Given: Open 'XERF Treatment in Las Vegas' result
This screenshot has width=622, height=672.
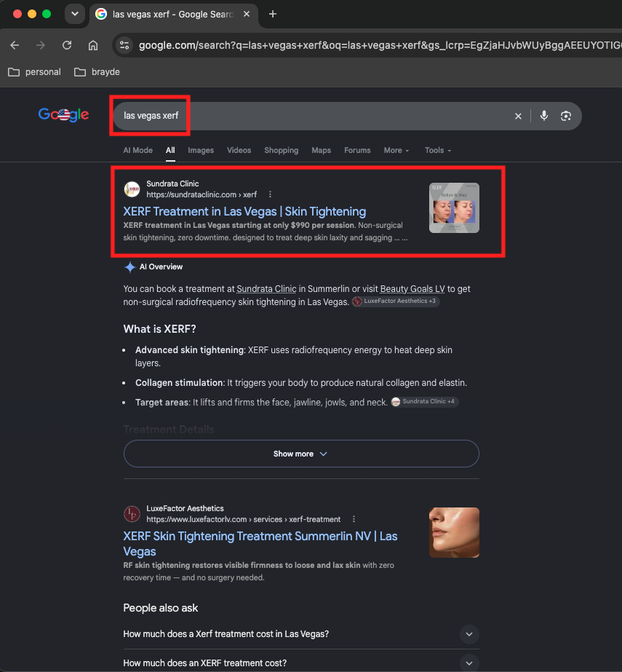Looking at the screenshot, I should point(244,211).
